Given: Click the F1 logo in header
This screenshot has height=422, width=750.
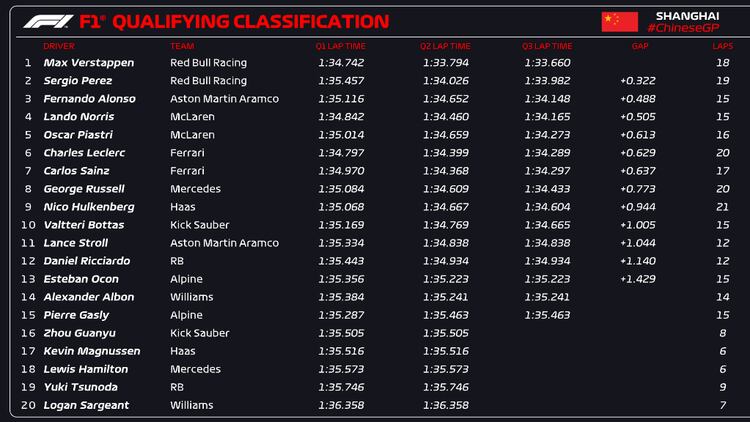Looking at the screenshot, I should [x=46, y=20].
